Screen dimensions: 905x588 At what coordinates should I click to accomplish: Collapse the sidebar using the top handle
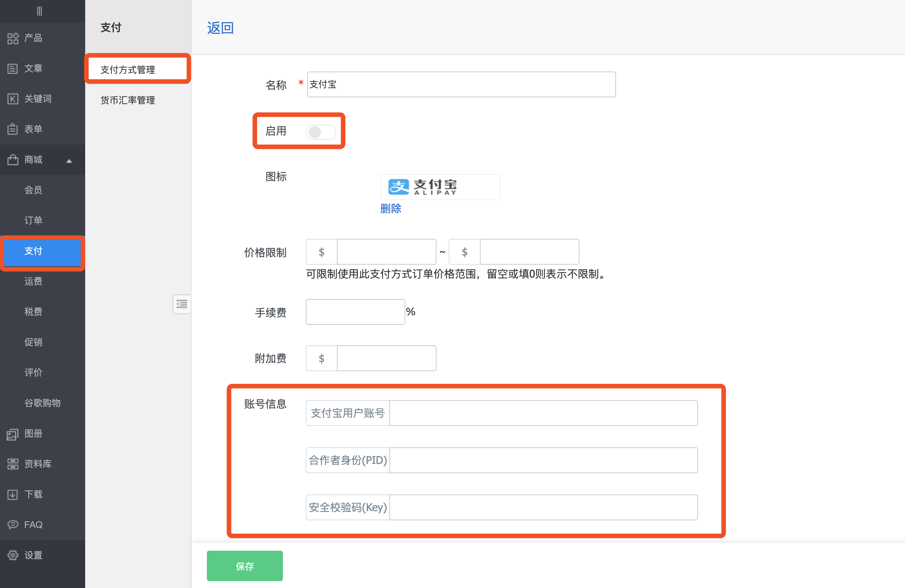[x=40, y=11]
